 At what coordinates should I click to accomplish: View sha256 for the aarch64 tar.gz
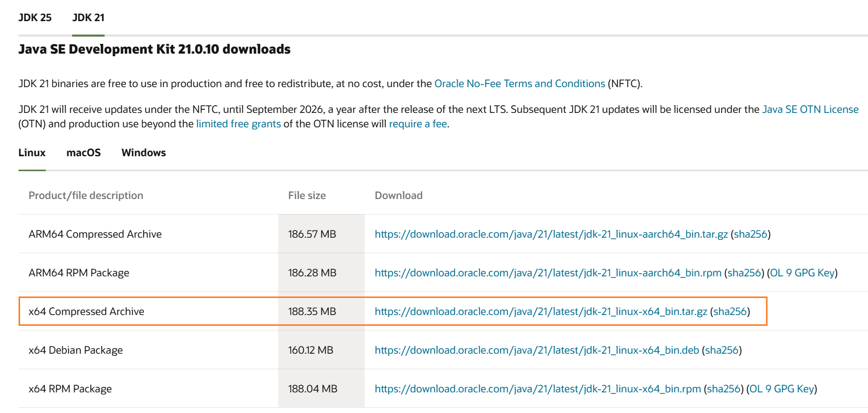751,234
